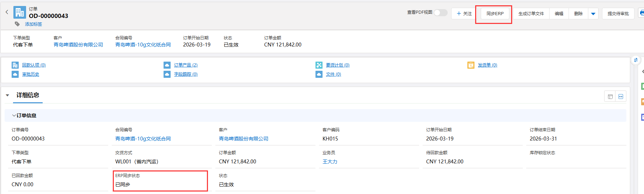644x194 pixels.
Task: Collapse the 订单信息 section
Action: tap(14, 115)
